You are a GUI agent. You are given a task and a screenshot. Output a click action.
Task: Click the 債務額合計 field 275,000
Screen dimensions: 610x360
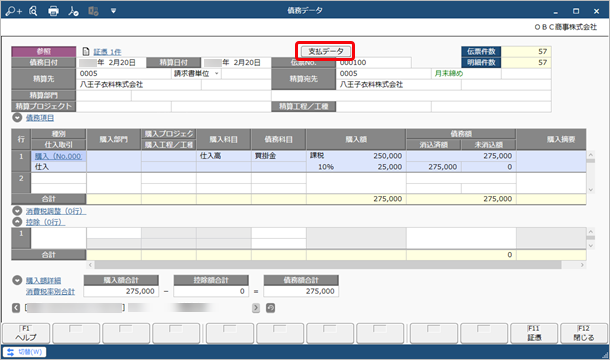click(x=301, y=291)
